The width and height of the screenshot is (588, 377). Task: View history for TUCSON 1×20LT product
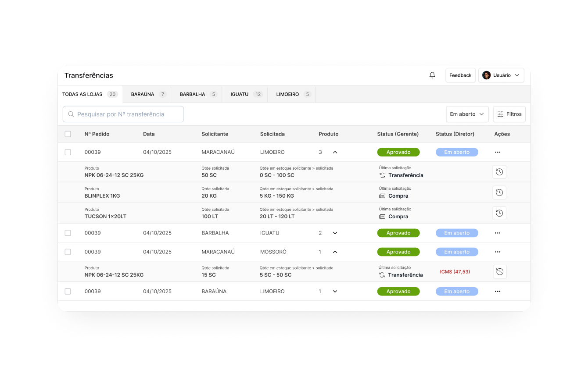tap(499, 213)
